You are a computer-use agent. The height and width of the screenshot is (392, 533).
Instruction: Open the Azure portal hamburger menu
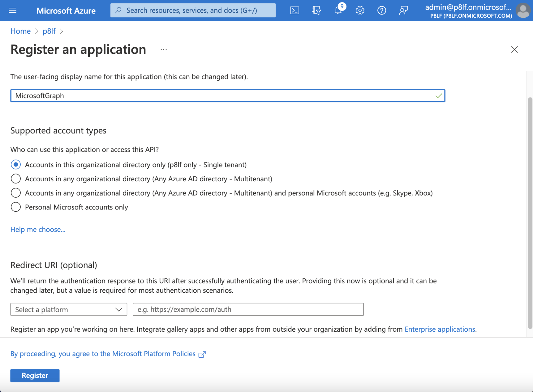coord(12,10)
